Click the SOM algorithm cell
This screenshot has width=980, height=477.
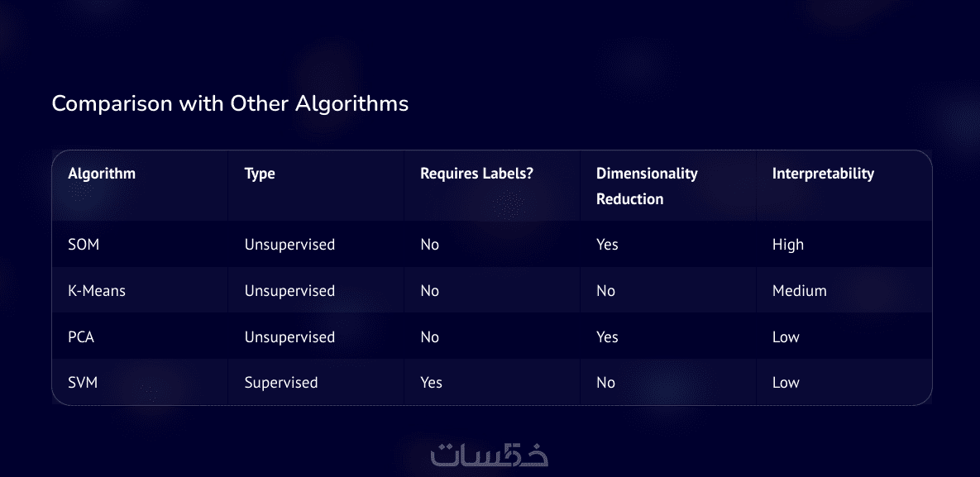[84, 245]
